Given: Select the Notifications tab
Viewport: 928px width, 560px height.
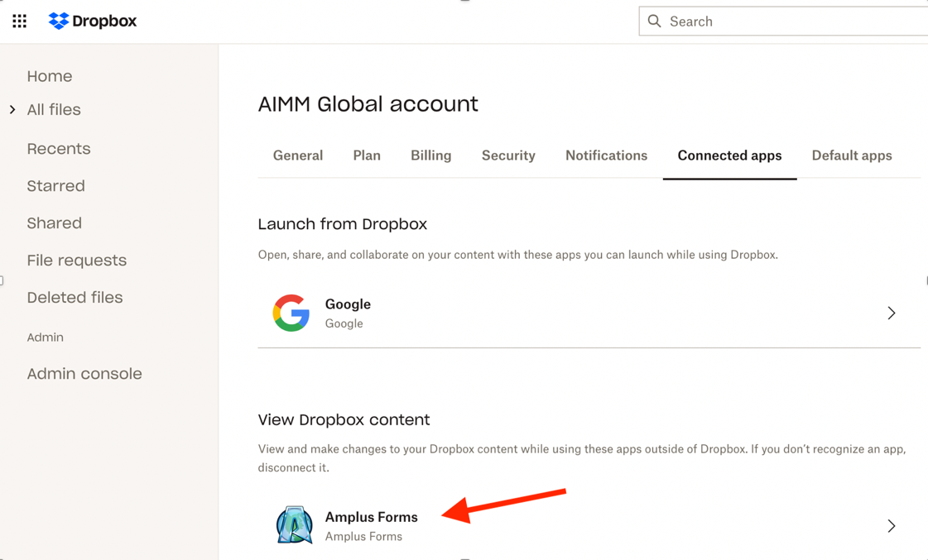Looking at the screenshot, I should point(606,156).
